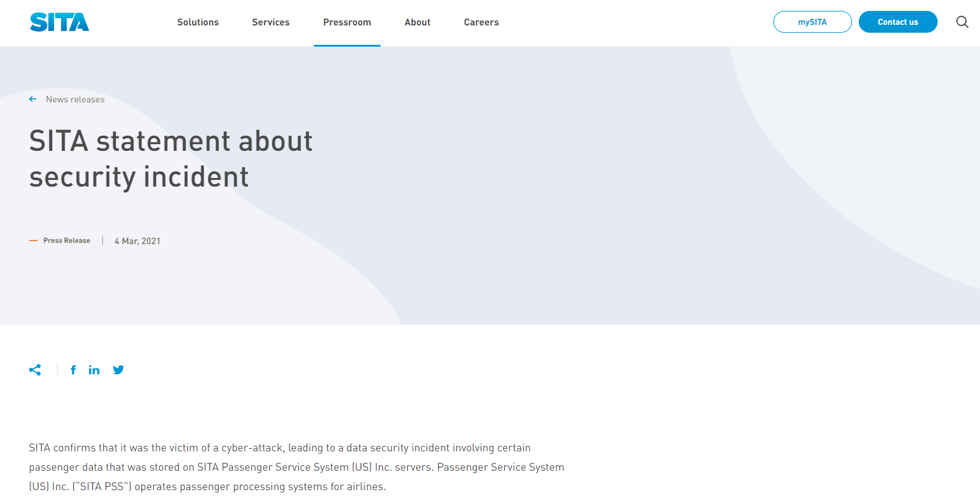Open the Solutions menu
Screen dimensions: 980x501
point(198,22)
